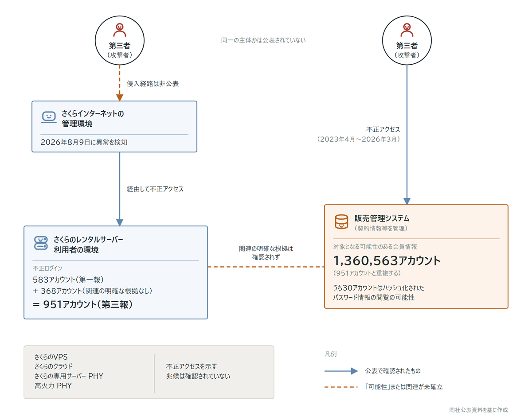Viewport: 532px width, 420px height.
Task: Click さくらの専用サーバー PHY entry
Action: [69, 376]
